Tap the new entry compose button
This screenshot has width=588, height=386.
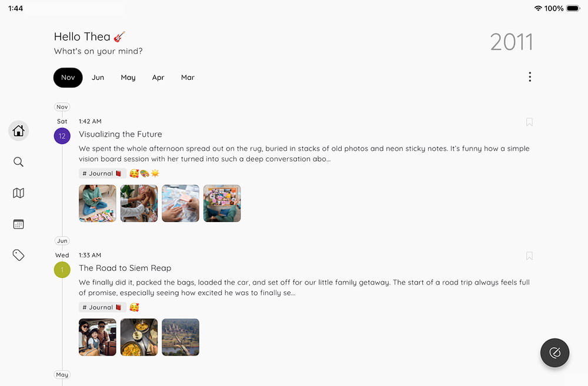554,353
